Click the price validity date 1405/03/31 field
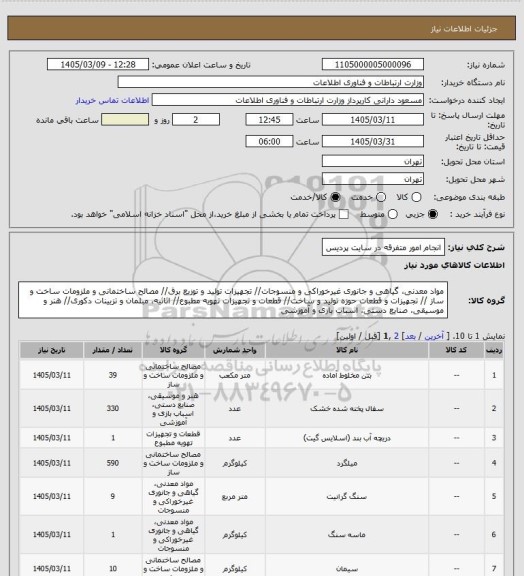 click(373, 141)
